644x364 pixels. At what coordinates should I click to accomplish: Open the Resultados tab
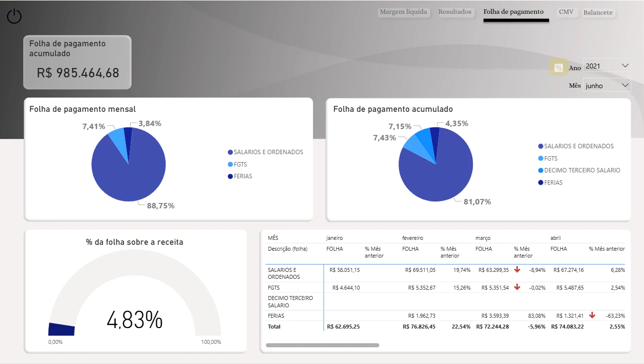[x=455, y=12]
